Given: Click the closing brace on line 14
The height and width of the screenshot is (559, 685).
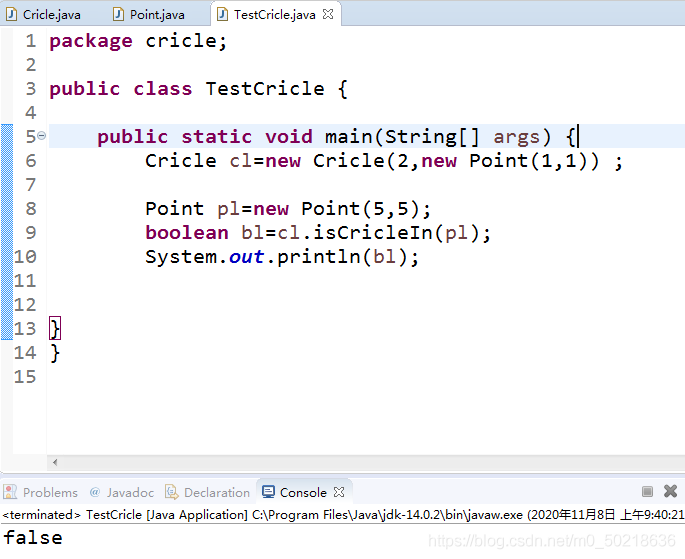Looking at the screenshot, I should tap(55, 352).
